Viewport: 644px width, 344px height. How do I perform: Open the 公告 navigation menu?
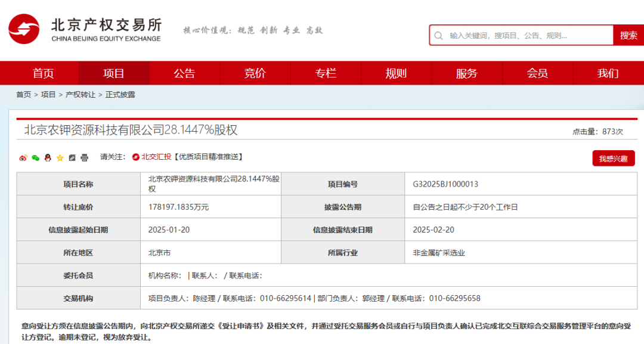coord(184,73)
